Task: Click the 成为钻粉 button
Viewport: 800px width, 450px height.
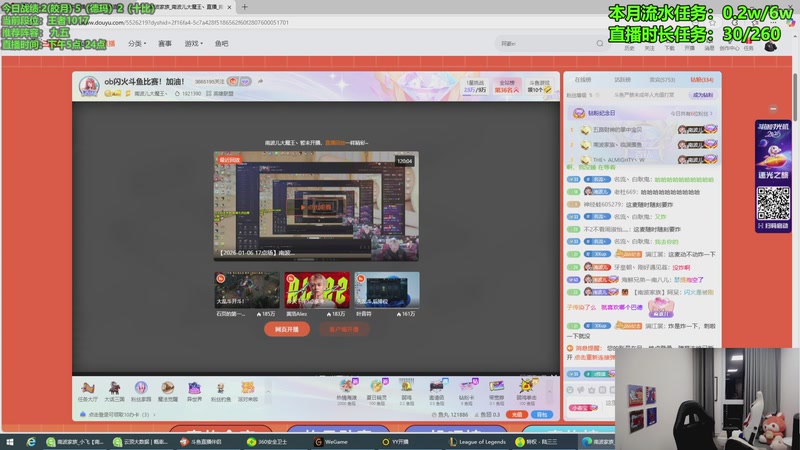Action: pos(703,95)
